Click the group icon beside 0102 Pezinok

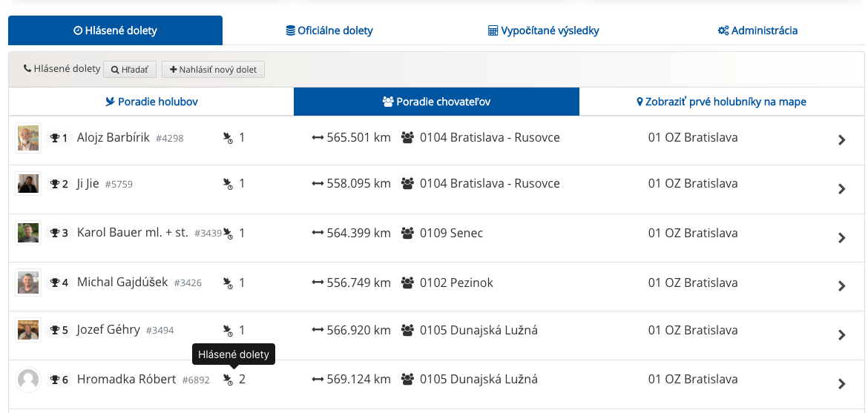pyautogui.click(x=408, y=283)
